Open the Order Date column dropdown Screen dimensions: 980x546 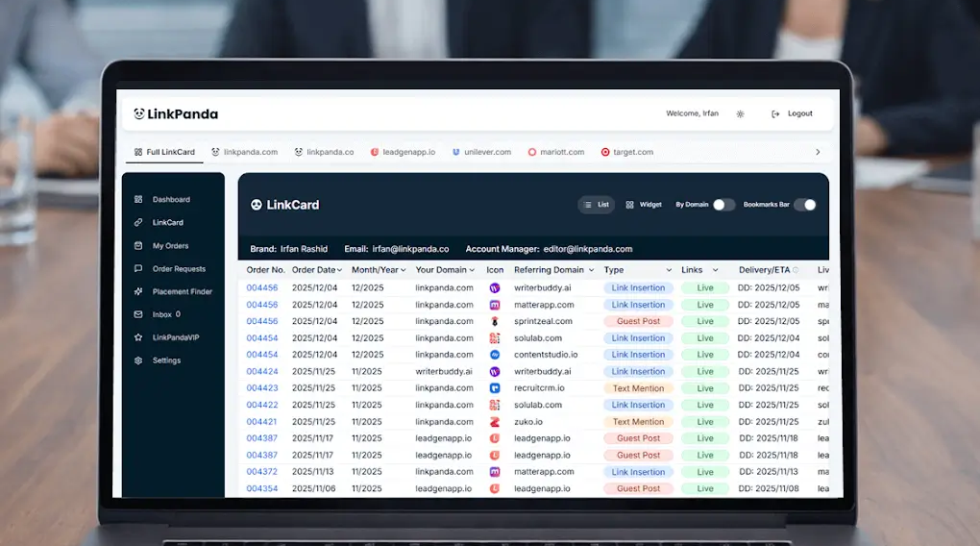click(339, 270)
